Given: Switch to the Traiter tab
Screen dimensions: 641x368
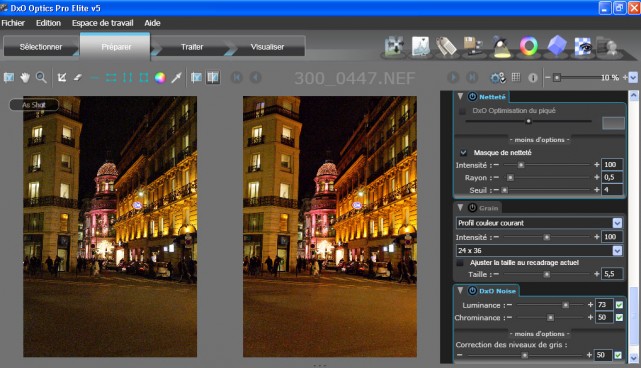Looking at the screenshot, I should (x=192, y=47).
